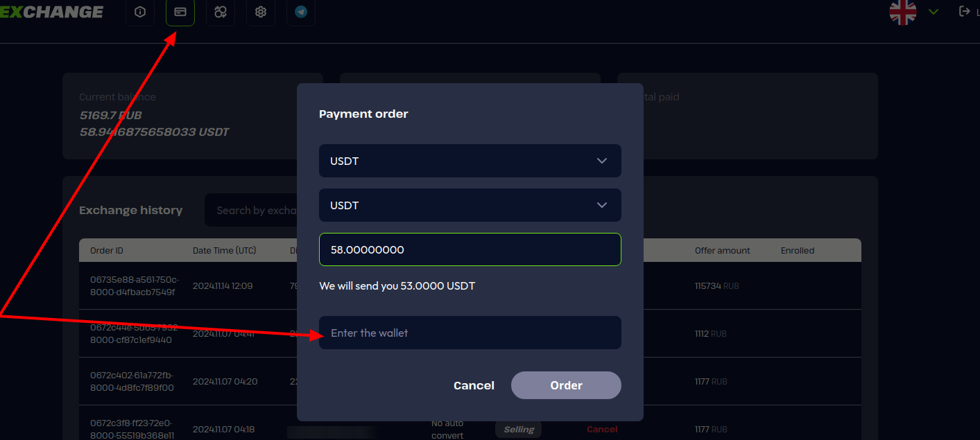The image size is (980, 440).
Task: Click the red Cancel link in the Selling row
Action: click(x=602, y=430)
